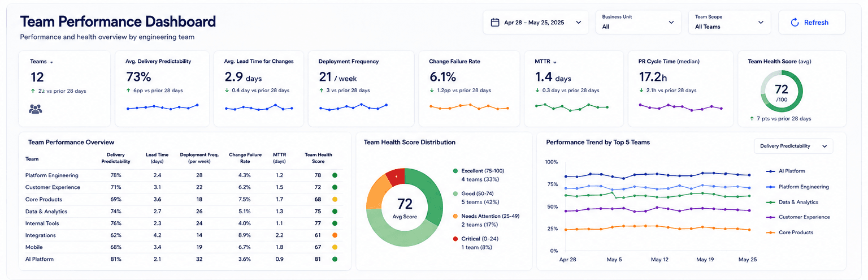Click the small arrow next to MTTR card title
Screen dimensions: 868x280
pyautogui.click(x=555, y=62)
